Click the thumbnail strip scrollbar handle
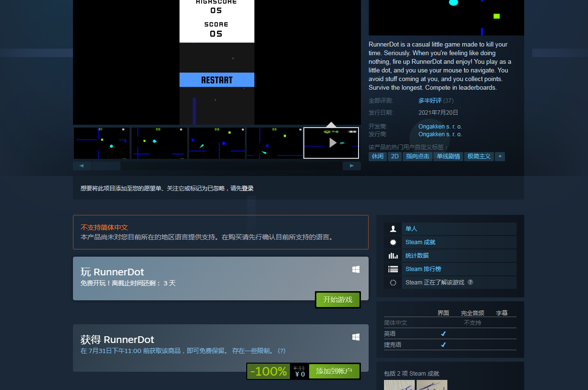The height and width of the screenshot is (390, 588). [x=106, y=166]
